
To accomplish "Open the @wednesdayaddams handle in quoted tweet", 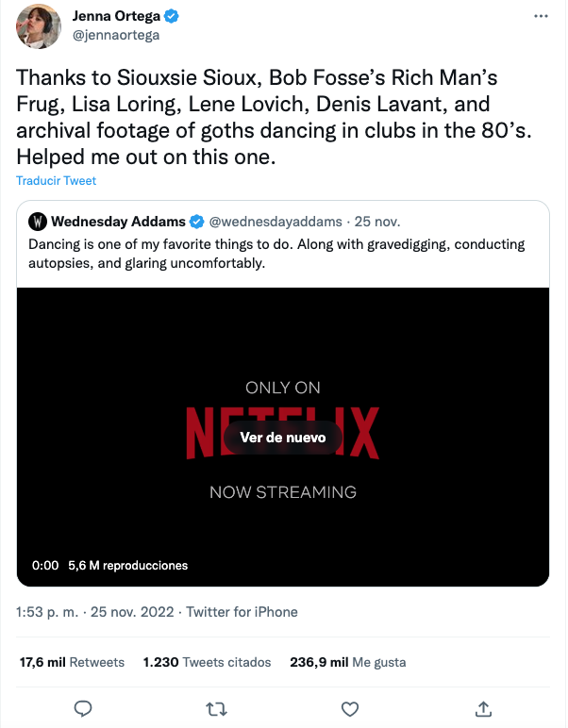I will pyautogui.click(x=276, y=223).
